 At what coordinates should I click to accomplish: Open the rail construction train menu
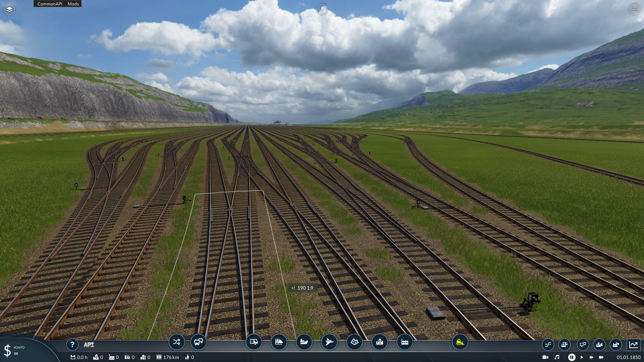tap(279, 342)
